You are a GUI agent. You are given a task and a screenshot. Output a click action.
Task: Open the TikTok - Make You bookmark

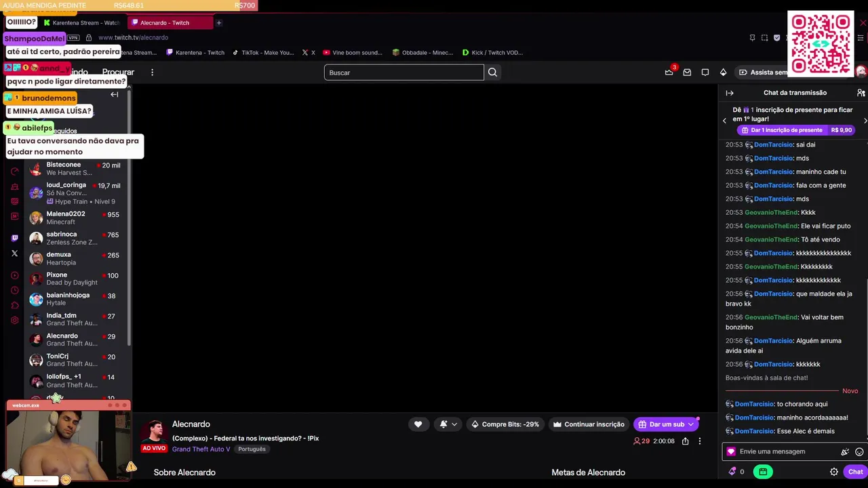[x=263, y=53]
